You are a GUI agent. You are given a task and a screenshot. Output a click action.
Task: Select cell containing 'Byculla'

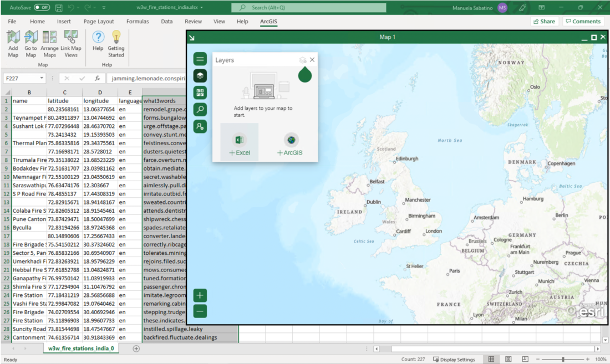pyautogui.click(x=29, y=228)
